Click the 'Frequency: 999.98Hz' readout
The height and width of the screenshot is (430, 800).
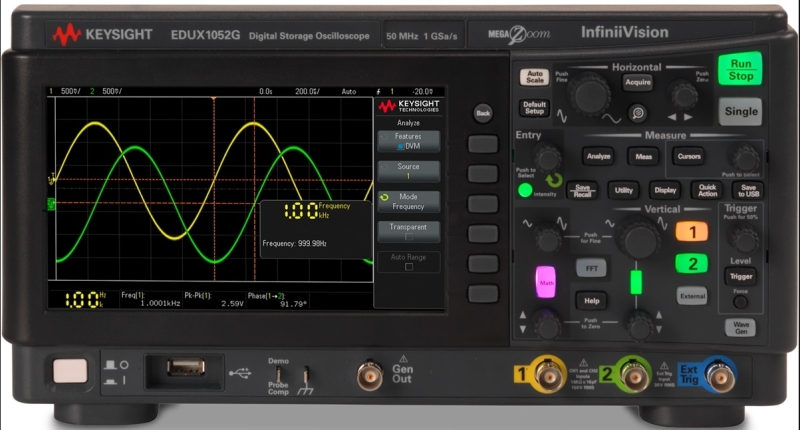click(294, 244)
